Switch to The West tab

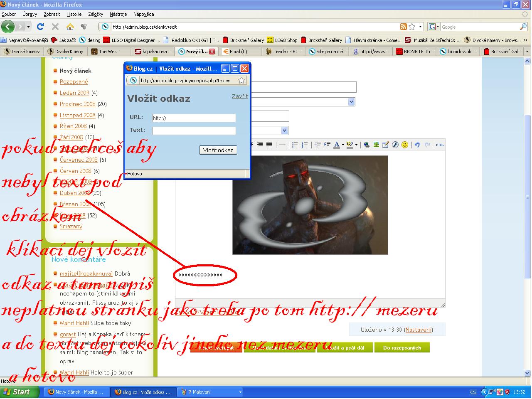tap(109, 52)
